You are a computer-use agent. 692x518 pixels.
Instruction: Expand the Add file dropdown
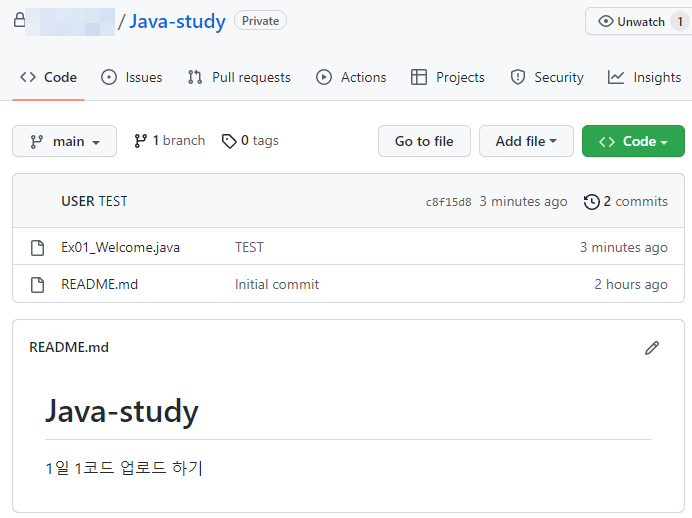coord(526,141)
